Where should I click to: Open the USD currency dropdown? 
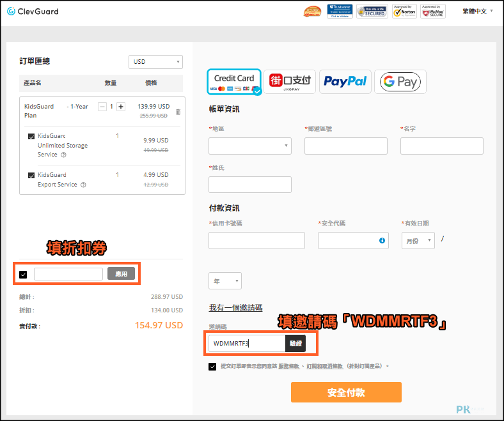coord(156,62)
